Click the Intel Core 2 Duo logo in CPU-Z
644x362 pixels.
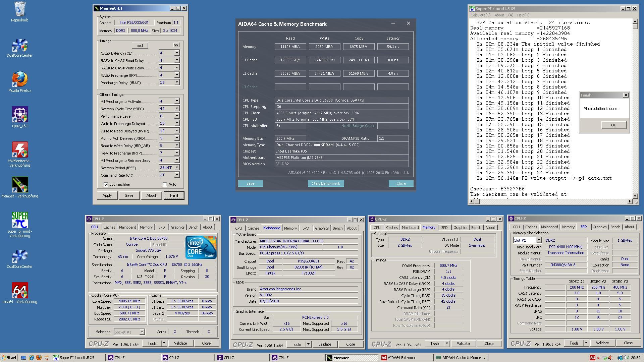coord(201,247)
